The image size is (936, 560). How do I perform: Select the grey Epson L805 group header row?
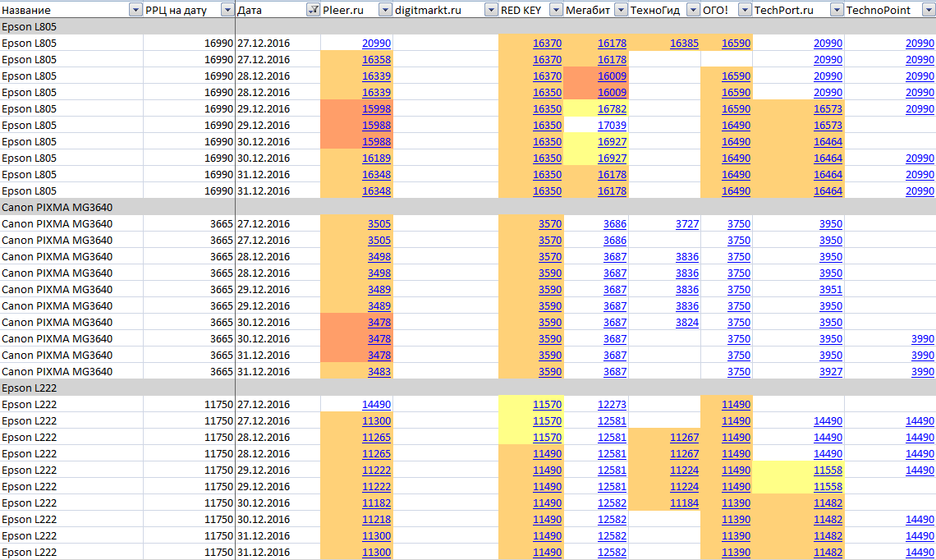pyautogui.click(x=468, y=27)
